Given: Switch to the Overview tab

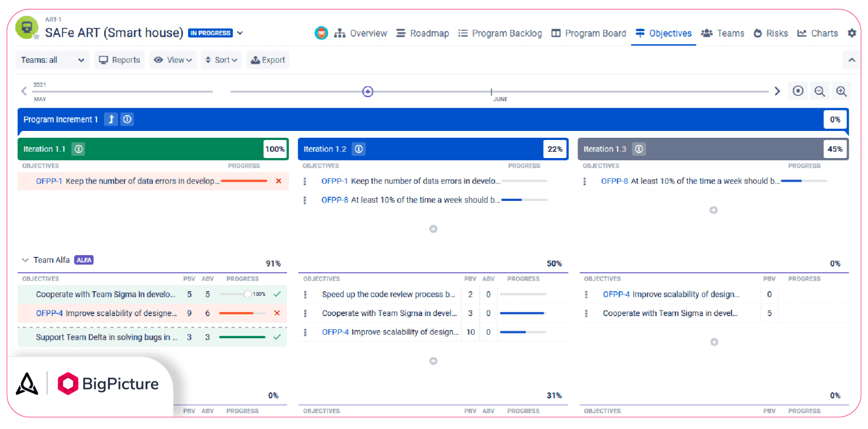Looking at the screenshot, I should [361, 33].
